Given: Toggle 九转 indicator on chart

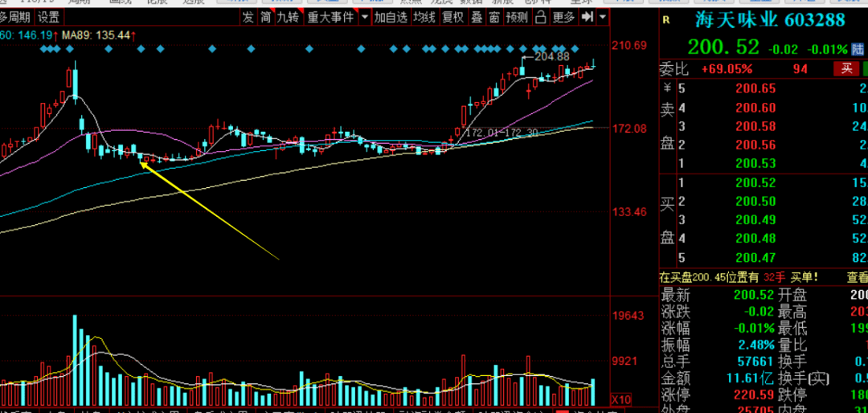Looking at the screenshot, I should [x=288, y=17].
